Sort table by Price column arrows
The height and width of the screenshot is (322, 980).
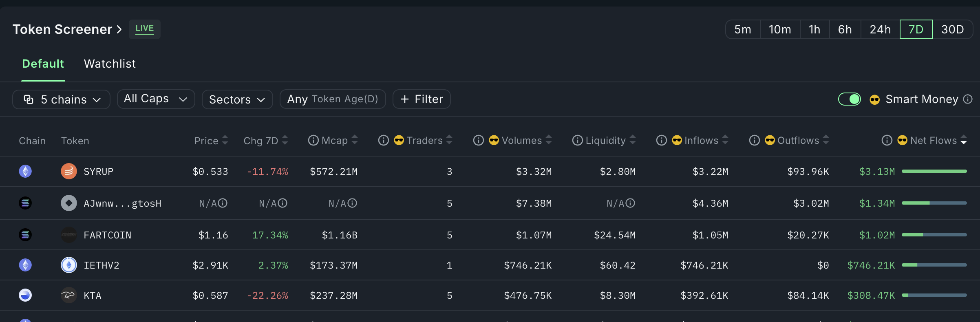click(x=225, y=140)
